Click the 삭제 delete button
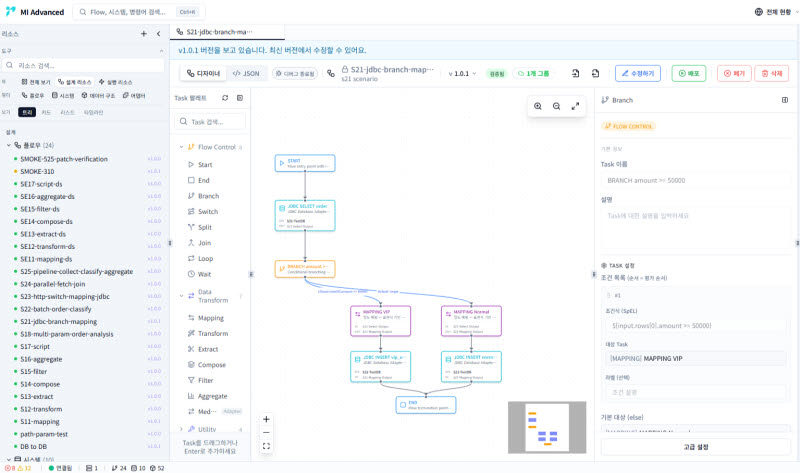The image size is (800, 473). pyautogui.click(x=771, y=73)
